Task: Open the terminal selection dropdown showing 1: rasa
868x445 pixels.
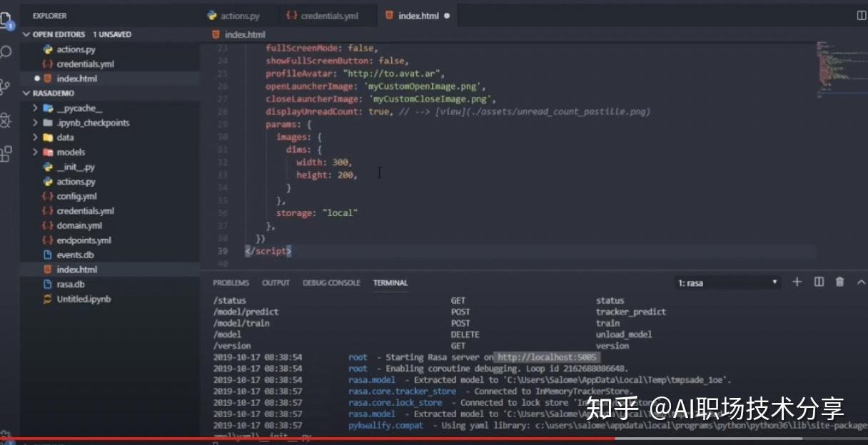Action: [727, 282]
